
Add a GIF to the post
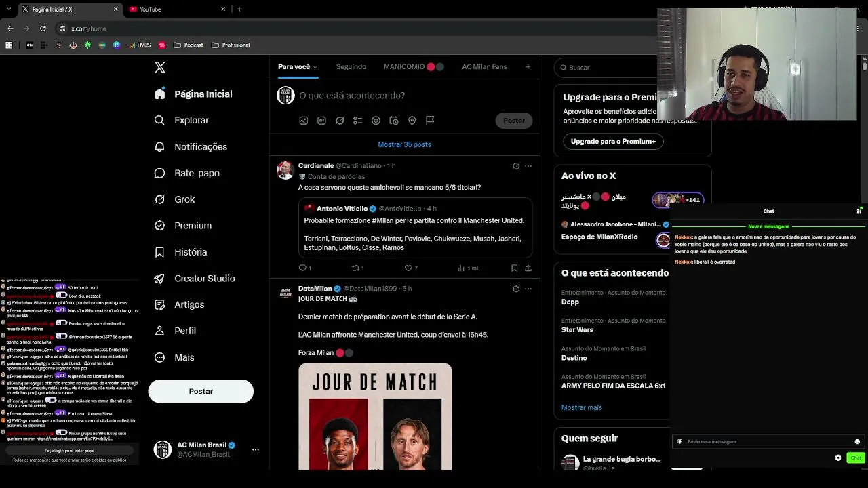[x=321, y=121]
